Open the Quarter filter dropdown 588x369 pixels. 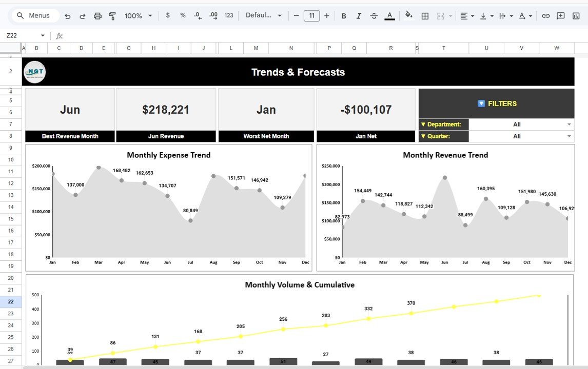click(x=569, y=136)
